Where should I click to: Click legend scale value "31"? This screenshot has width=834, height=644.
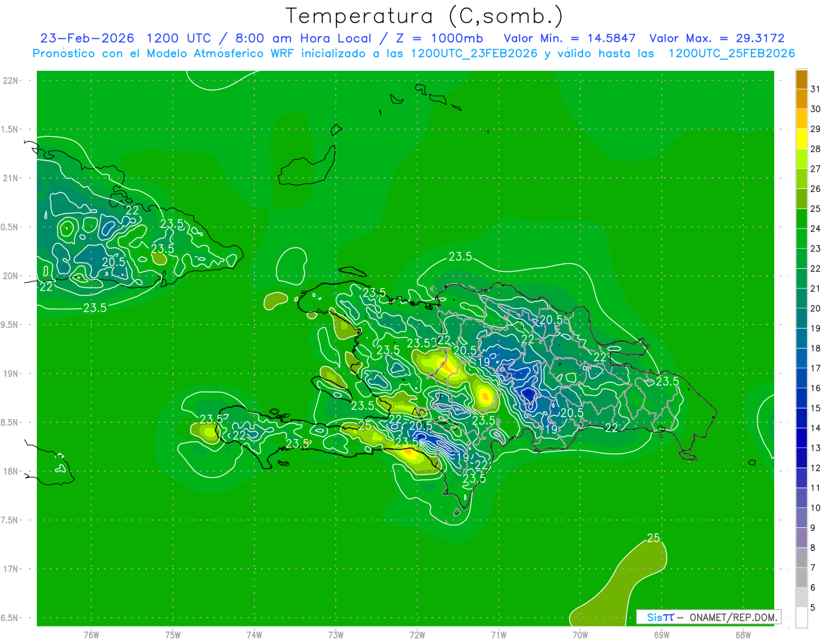(816, 89)
